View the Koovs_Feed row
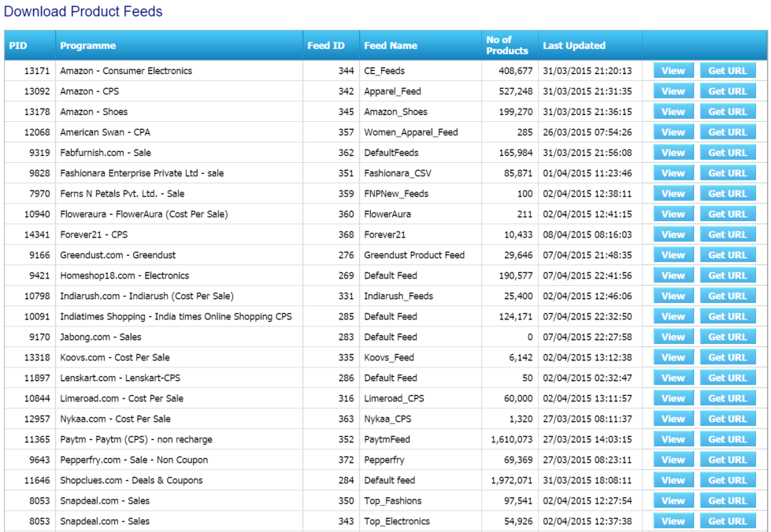 click(673, 357)
